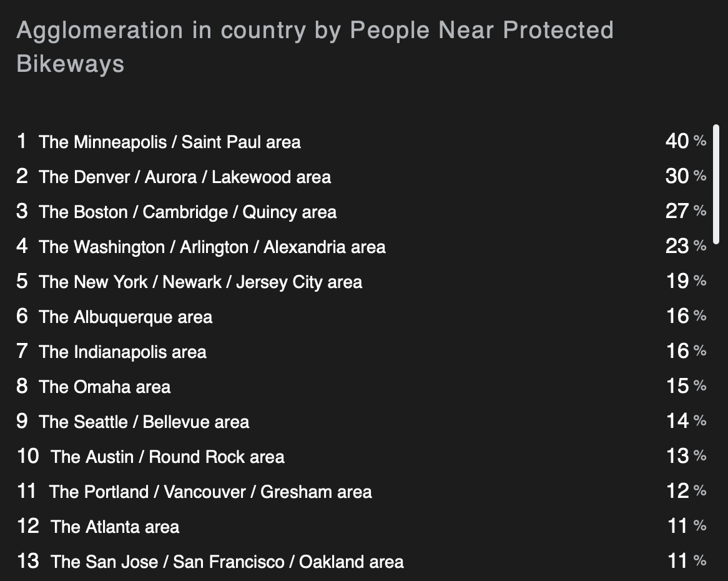This screenshot has width=728, height=581.
Task: Select the Albuquerque area entry
Action: coord(125,317)
